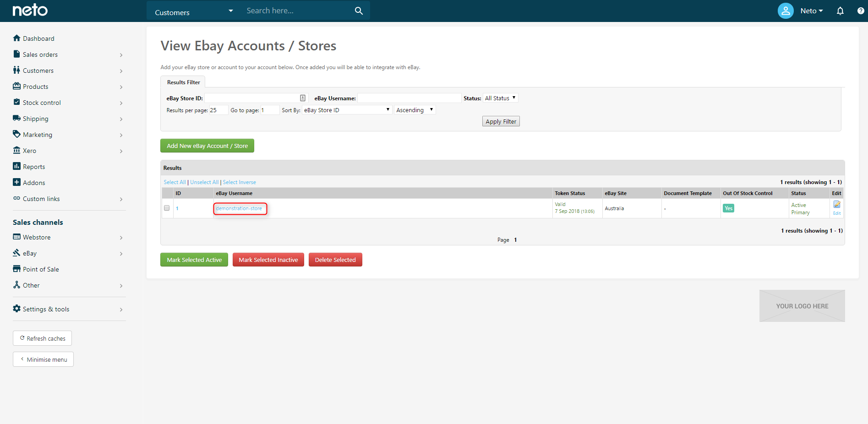Image resolution: width=868 pixels, height=424 pixels.
Task: Click the Xero bank icon
Action: [x=17, y=150]
